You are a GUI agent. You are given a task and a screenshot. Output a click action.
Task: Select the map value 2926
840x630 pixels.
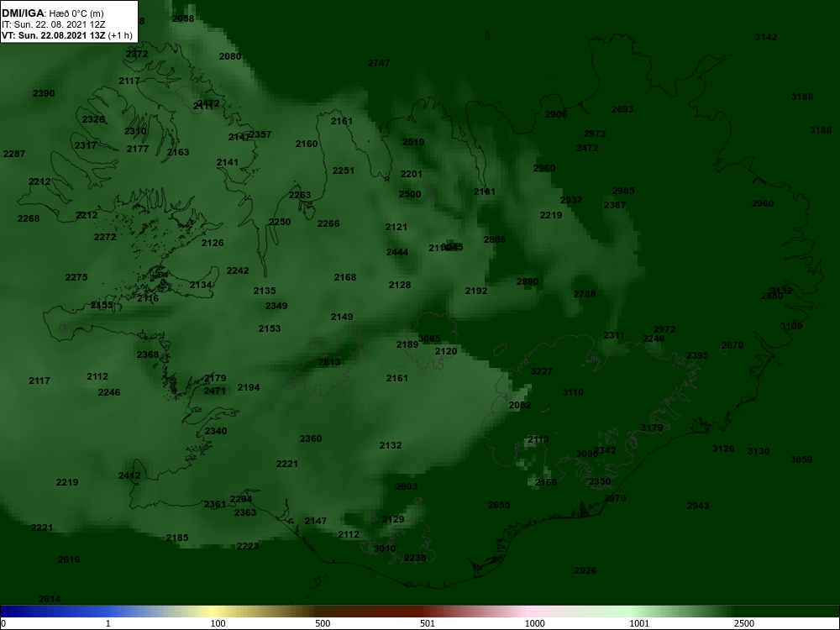585,570
